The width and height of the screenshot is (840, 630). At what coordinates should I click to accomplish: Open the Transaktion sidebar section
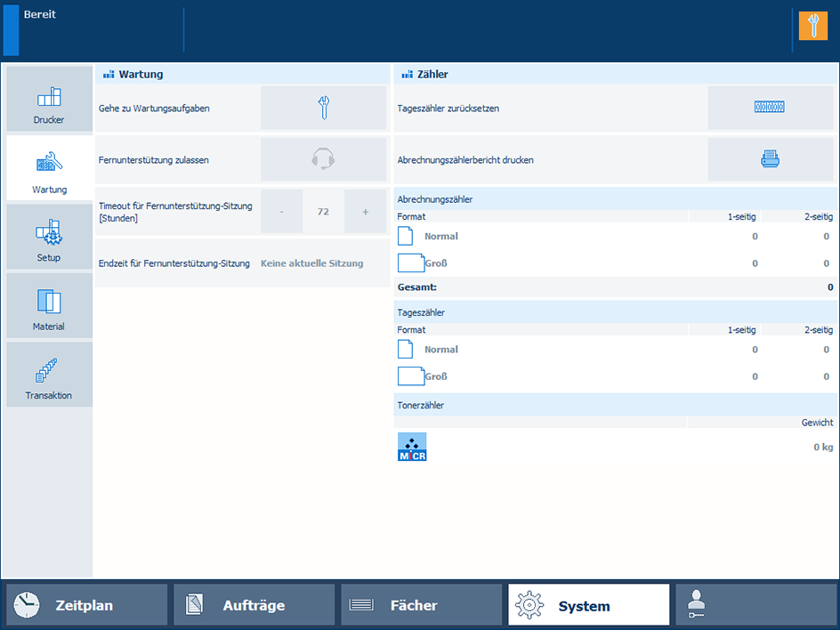pos(49,375)
